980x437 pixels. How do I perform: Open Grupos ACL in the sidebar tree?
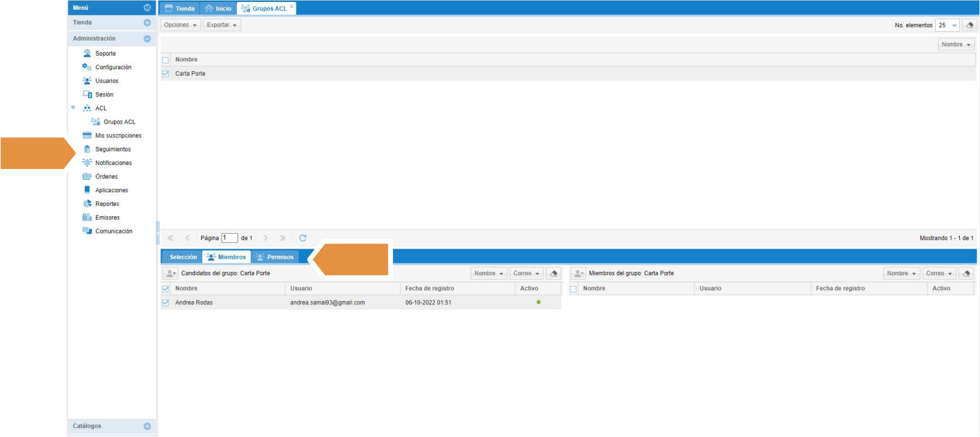(x=119, y=122)
